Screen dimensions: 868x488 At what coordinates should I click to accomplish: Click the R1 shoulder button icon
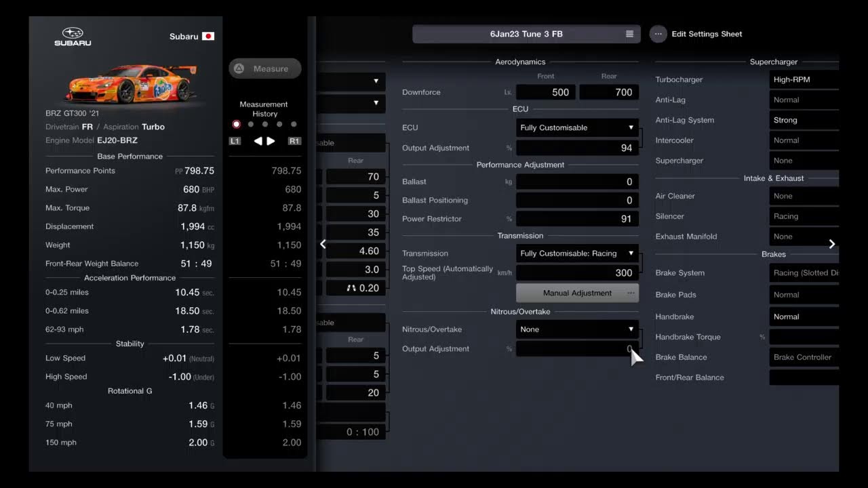coord(294,141)
